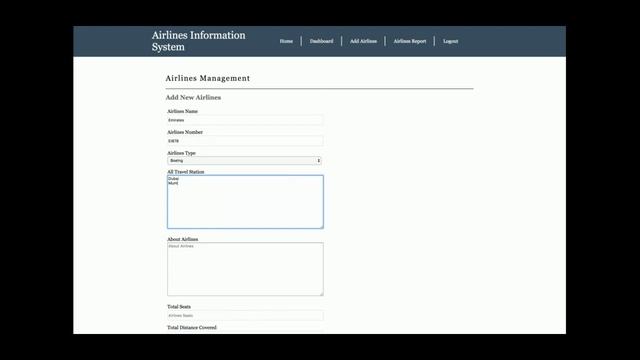Screen dimensions: 640x360
Task: Click the All Travel Station label
Action: 186,172
